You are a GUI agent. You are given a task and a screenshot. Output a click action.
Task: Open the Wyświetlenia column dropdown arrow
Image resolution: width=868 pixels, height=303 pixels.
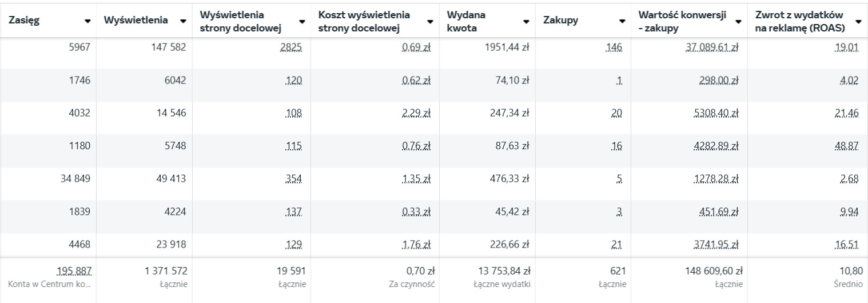coord(183,21)
